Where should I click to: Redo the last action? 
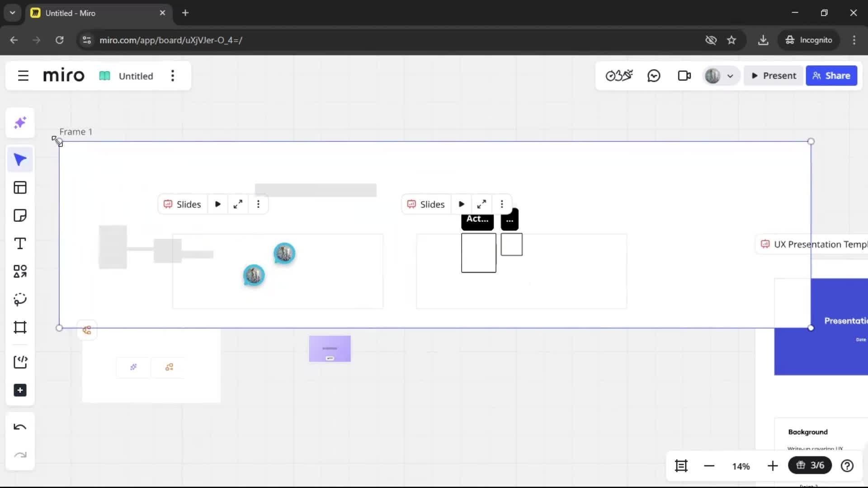point(20,455)
